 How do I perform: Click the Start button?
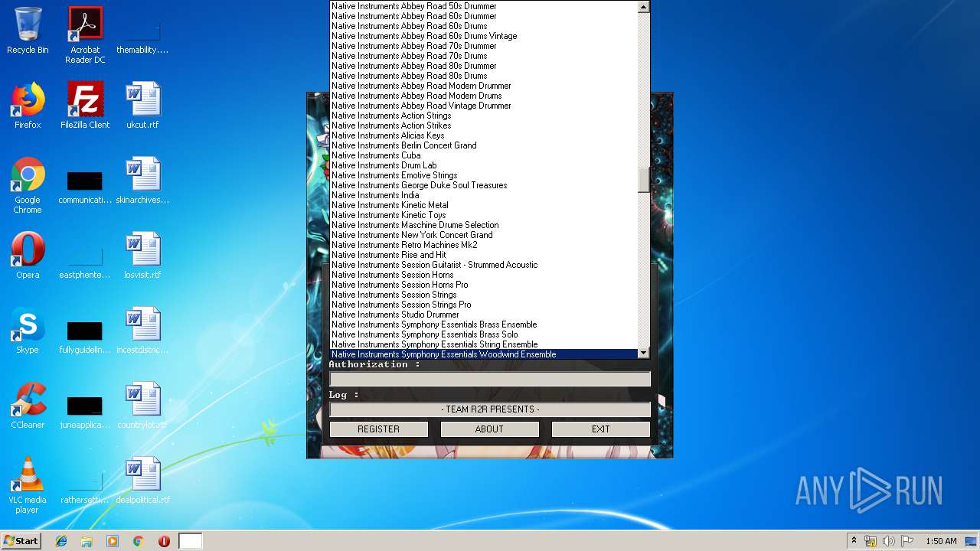[x=21, y=541]
